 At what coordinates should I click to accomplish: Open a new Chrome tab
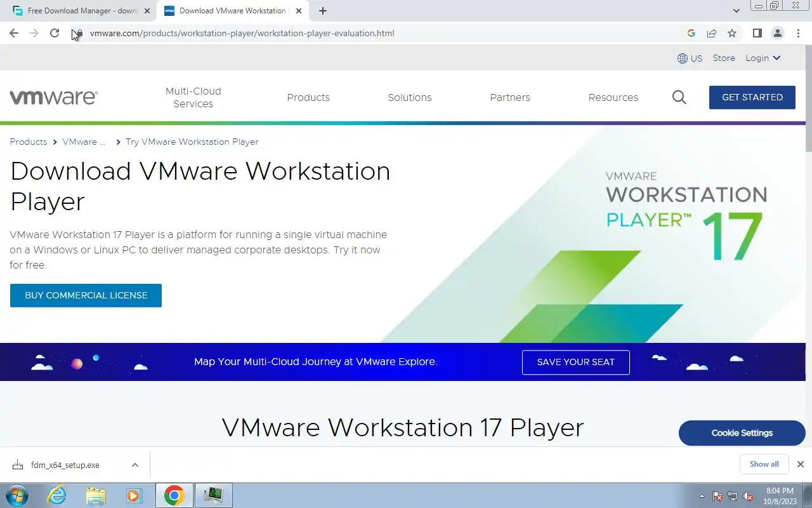coord(323,11)
